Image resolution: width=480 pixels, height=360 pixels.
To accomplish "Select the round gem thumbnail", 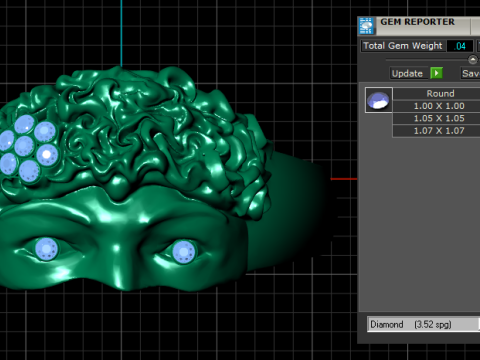I will tap(379, 100).
